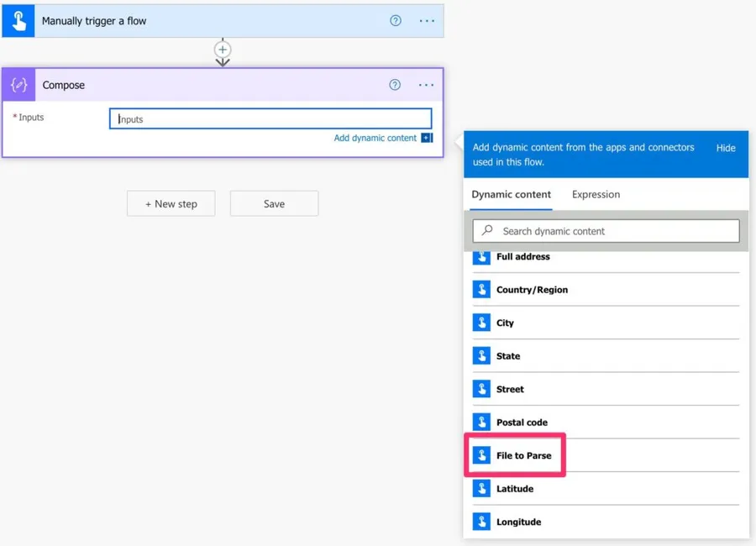Select File to Parse dynamic content

pyautogui.click(x=523, y=455)
